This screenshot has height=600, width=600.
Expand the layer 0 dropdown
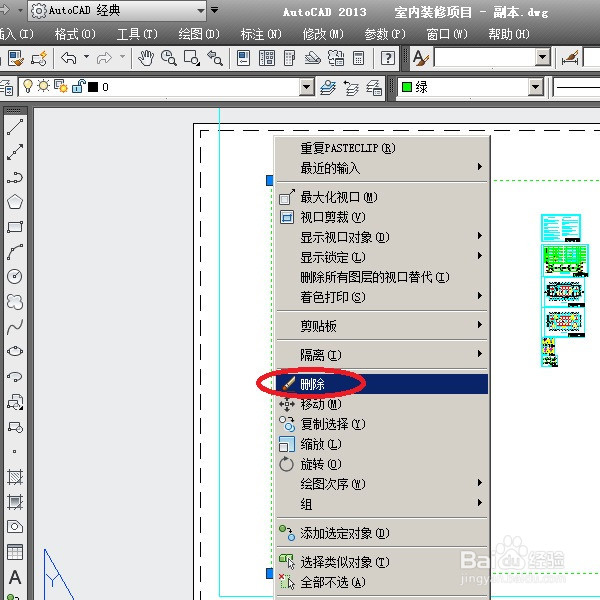tap(306, 87)
